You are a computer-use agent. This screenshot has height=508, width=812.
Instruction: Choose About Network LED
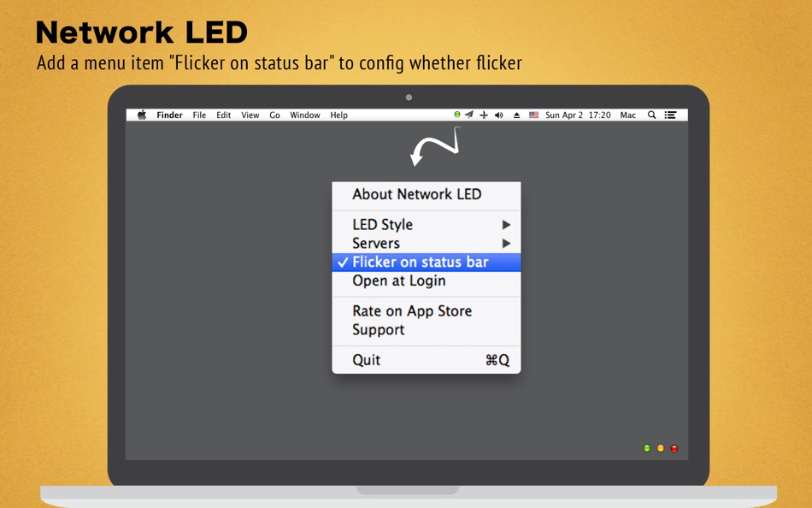pos(427,194)
